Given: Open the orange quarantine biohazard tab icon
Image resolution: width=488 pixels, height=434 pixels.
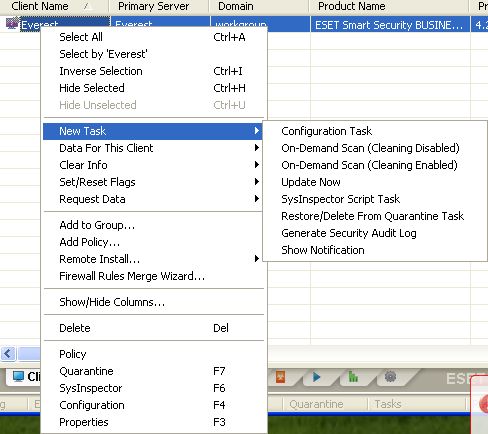Looking at the screenshot, I should (281, 377).
